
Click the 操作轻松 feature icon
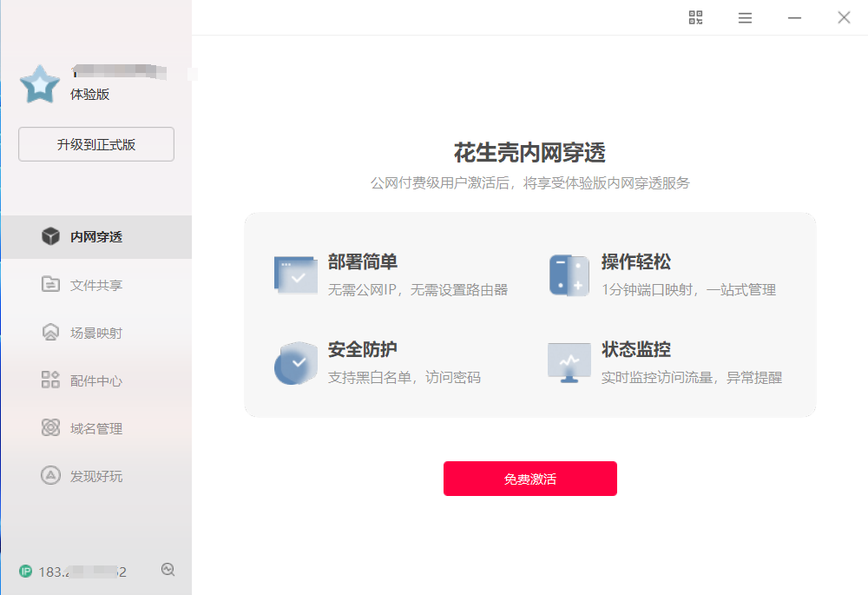(569, 275)
